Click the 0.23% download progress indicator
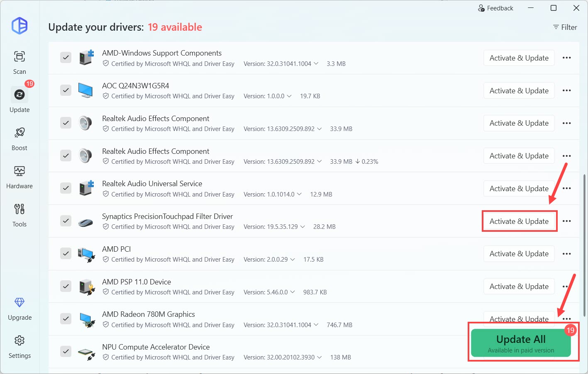Image resolution: width=588 pixels, height=374 pixels. coord(367,162)
